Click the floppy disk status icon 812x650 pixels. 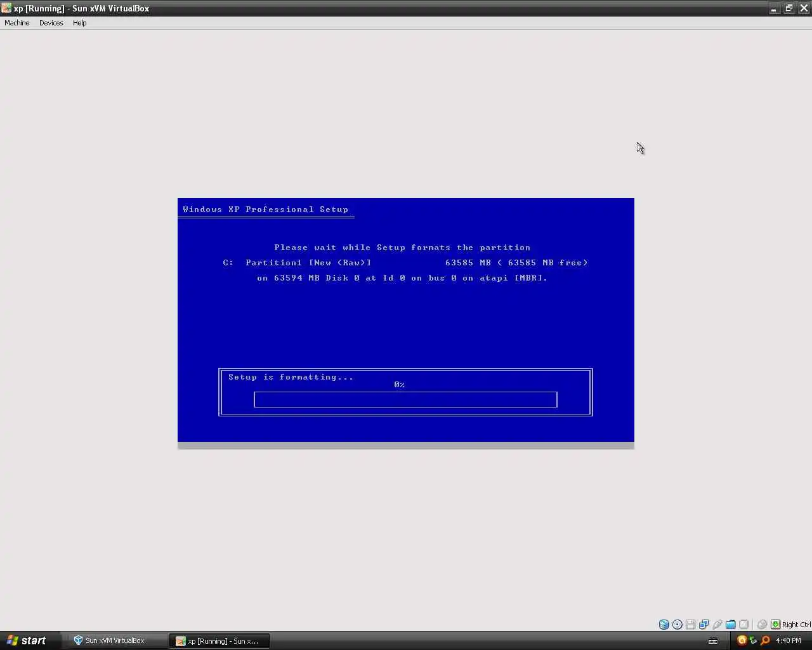[x=691, y=625]
